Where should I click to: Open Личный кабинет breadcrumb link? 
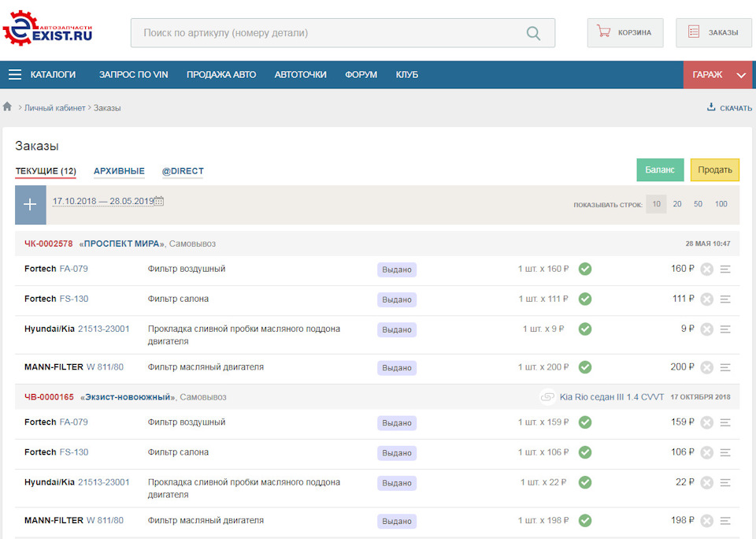coord(55,108)
